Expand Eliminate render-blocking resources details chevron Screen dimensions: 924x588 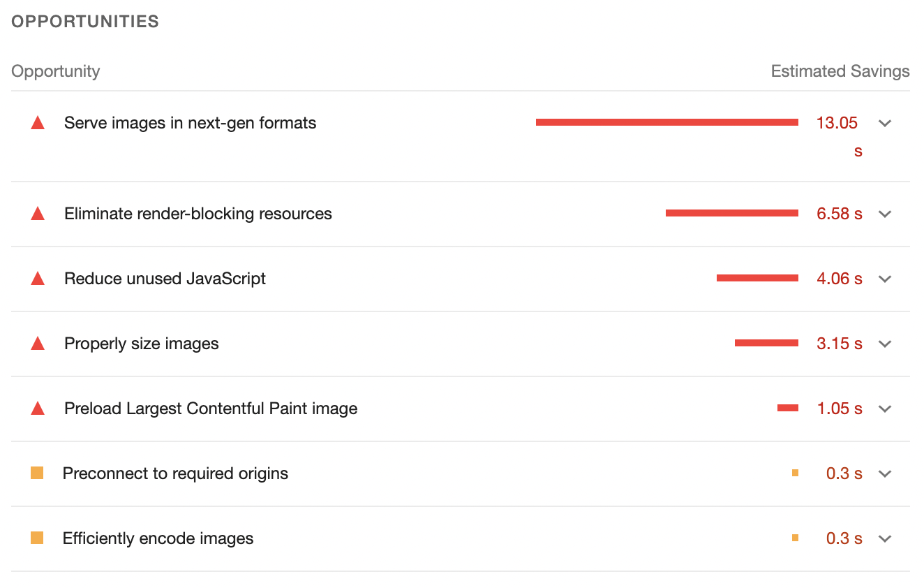885,214
